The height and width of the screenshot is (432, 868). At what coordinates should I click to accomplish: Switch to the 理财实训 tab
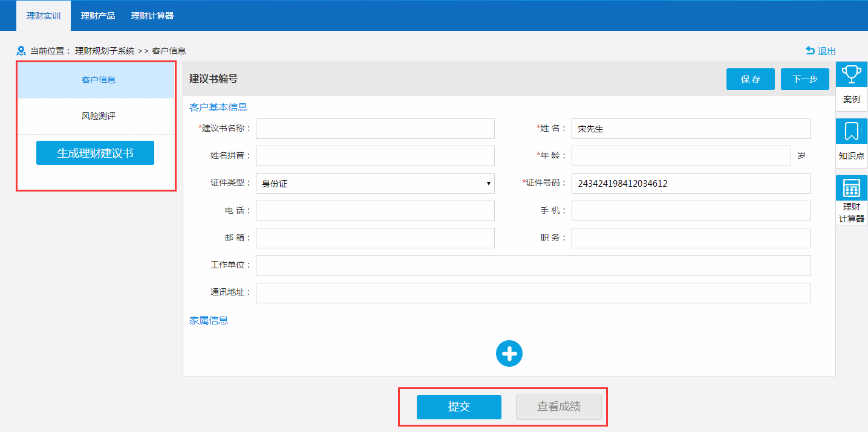pos(44,16)
